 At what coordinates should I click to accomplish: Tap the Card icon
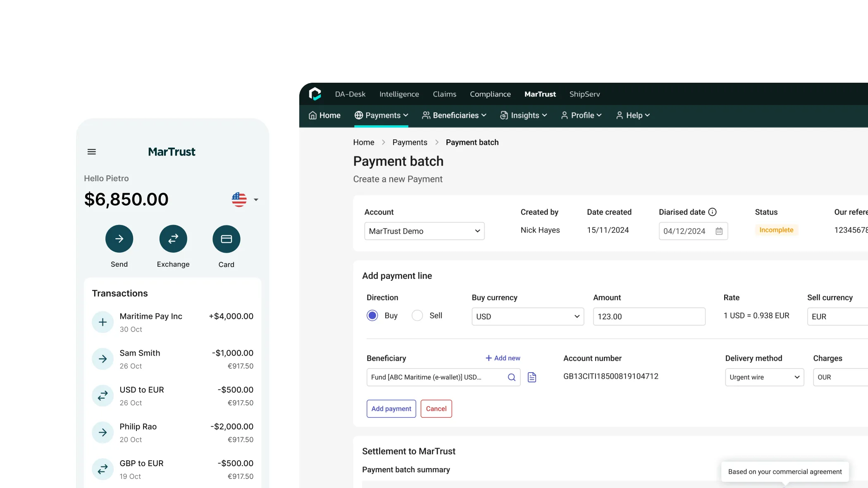pyautogui.click(x=226, y=239)
